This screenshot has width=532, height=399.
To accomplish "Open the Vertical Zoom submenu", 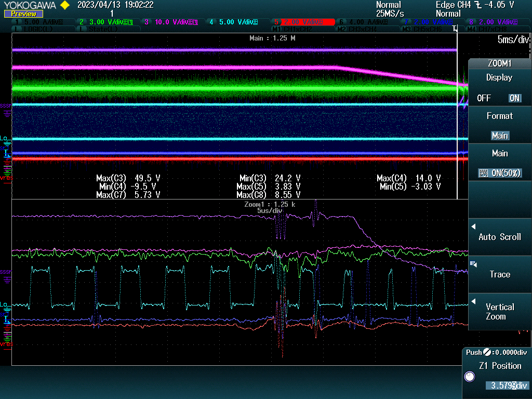I will pyautogui.click(x=499, y=311).
